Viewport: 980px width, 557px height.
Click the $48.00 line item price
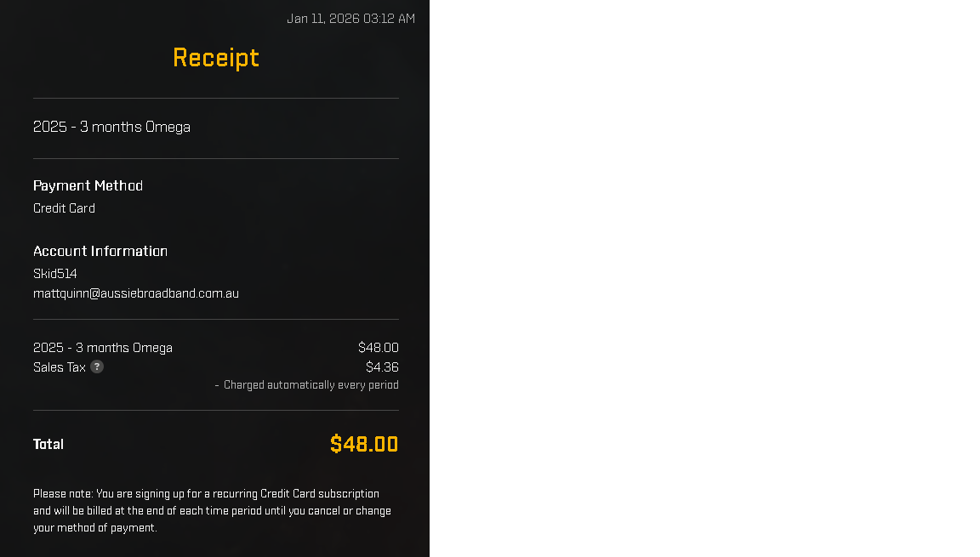click(378, 347)
